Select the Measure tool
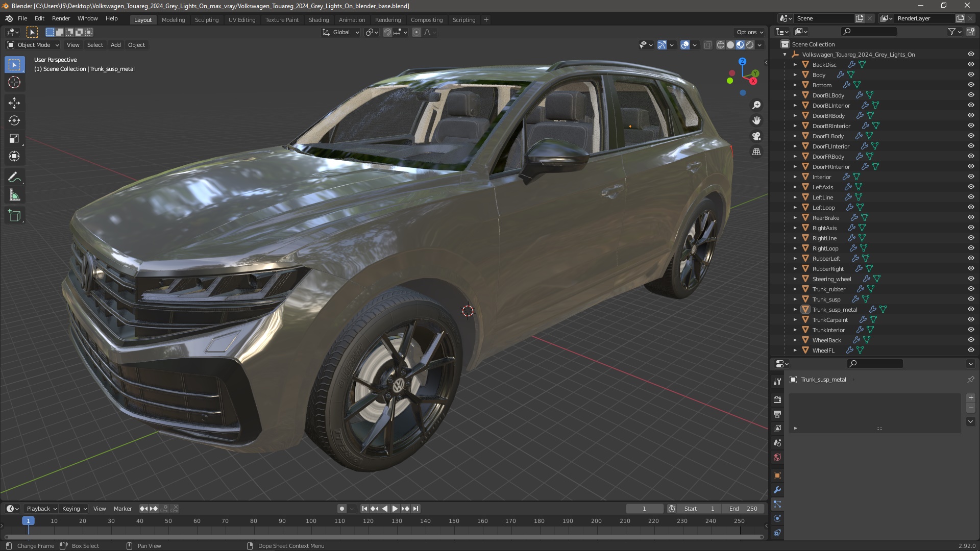Viewport: 980px width, 551px height. coord(14,195)
